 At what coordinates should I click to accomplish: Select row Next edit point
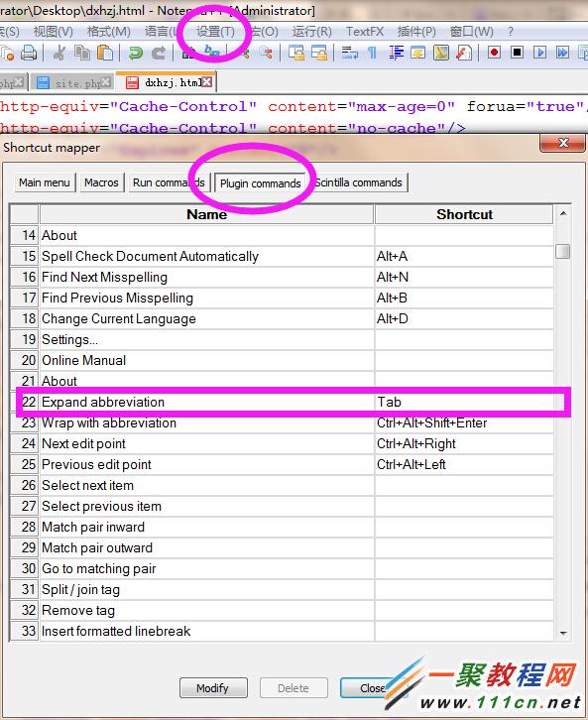[x=282, y=443]
